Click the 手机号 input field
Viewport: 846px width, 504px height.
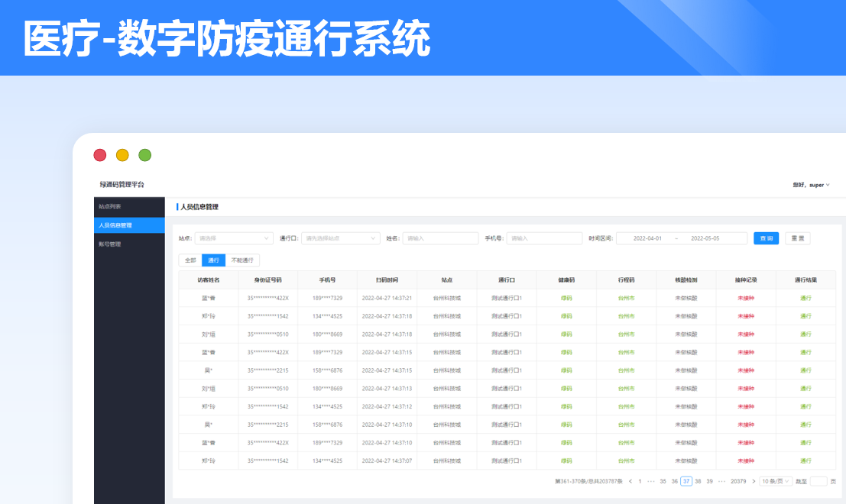tap(544, 238)
